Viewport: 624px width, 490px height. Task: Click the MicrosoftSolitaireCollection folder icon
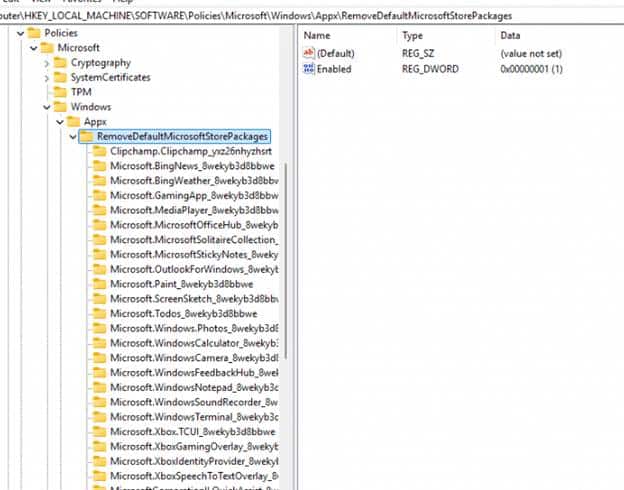tap(99, 240)
